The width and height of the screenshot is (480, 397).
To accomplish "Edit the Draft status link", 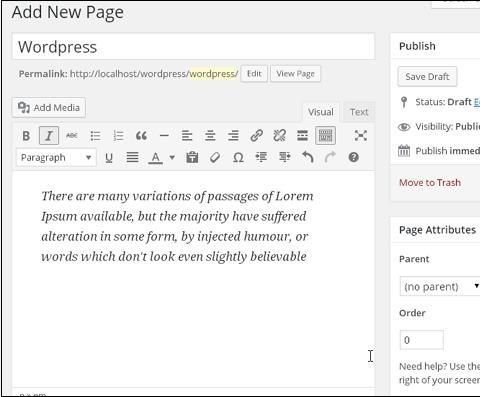I will click(477, 102).
